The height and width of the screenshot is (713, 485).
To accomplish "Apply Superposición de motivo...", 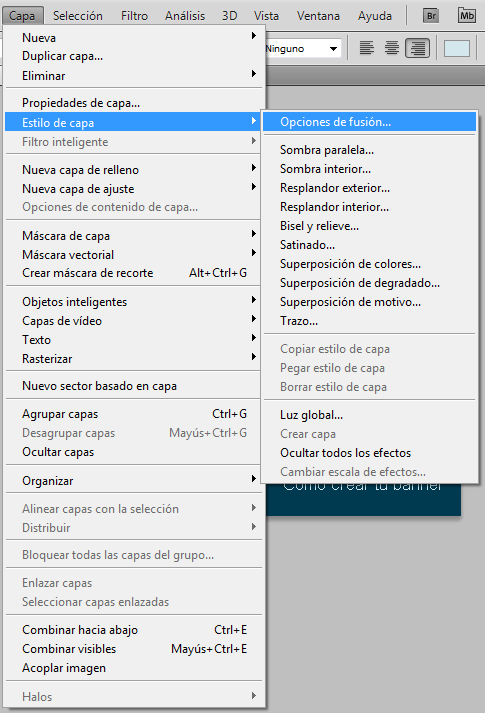I will click(x=370, y=302).
